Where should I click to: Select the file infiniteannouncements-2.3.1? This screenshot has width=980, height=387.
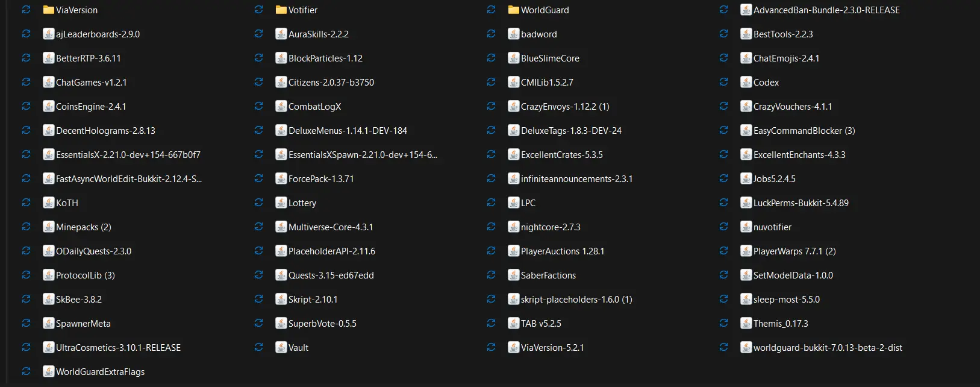point(576,179)
